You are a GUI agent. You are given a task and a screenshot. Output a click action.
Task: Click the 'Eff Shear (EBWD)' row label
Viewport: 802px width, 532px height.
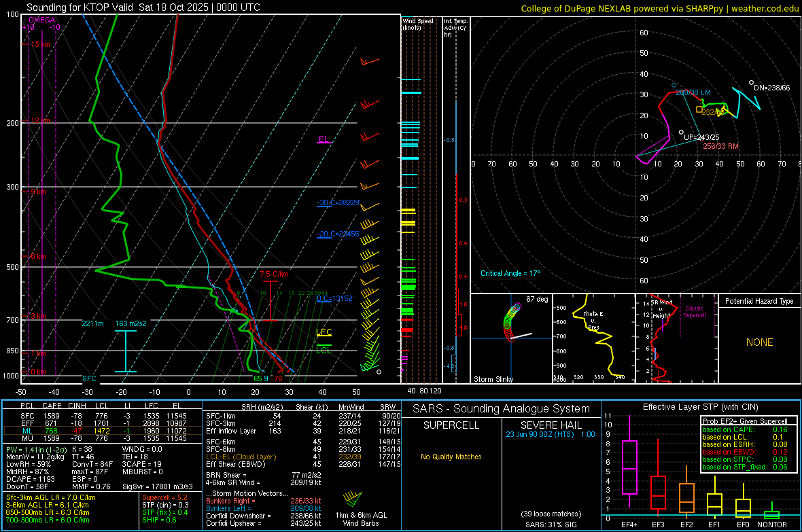(236, 464)
